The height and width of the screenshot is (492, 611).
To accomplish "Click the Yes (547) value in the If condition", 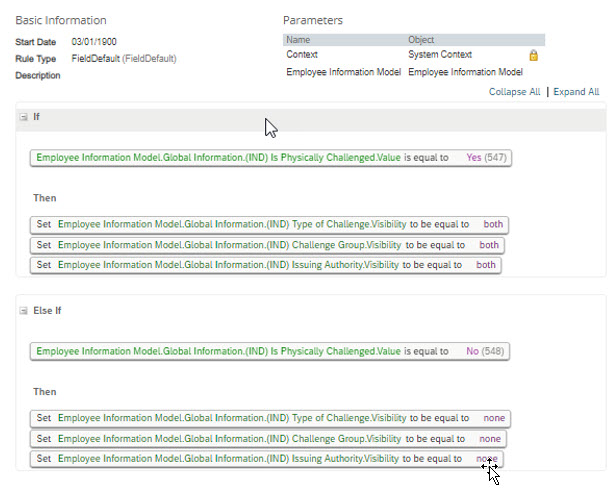I will [x=486, y=158].
